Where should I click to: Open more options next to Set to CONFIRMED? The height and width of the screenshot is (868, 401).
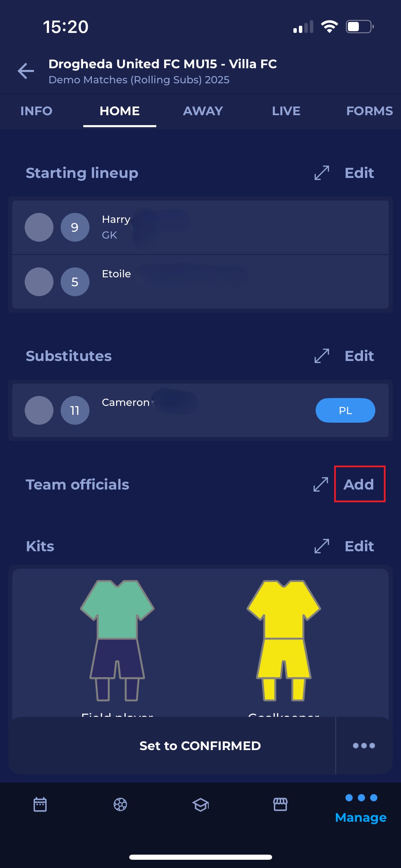coord(364,746)
